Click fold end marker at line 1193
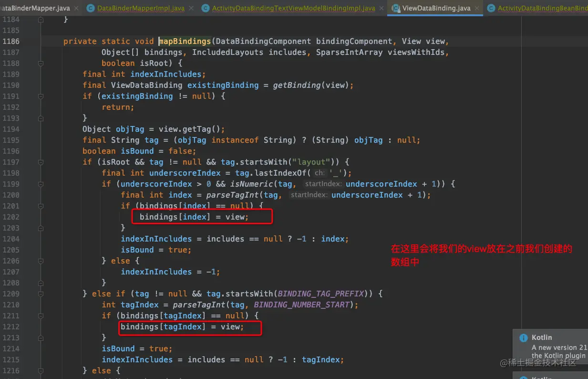This screenshot has width=588, height=379. pos(41,118)
